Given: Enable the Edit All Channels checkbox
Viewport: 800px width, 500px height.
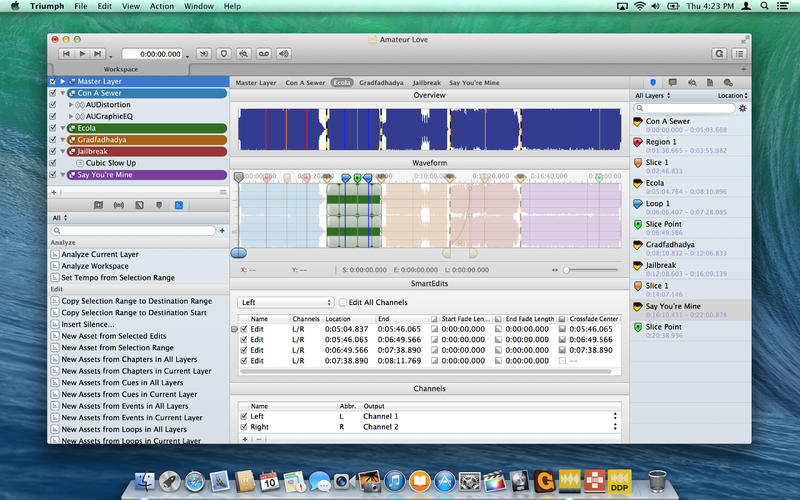Looking at the screenshot, I should pos(343,302).
